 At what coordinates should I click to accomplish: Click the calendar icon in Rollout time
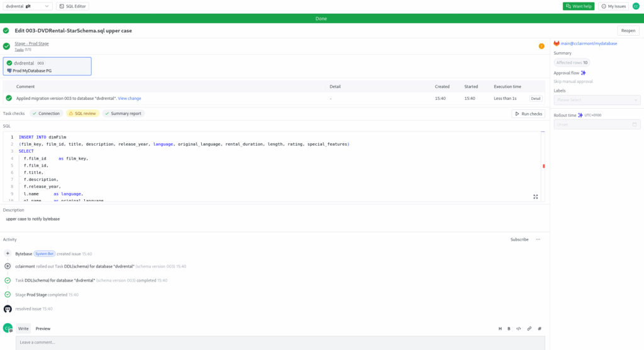pyautogui.click(x=635, y=125)
